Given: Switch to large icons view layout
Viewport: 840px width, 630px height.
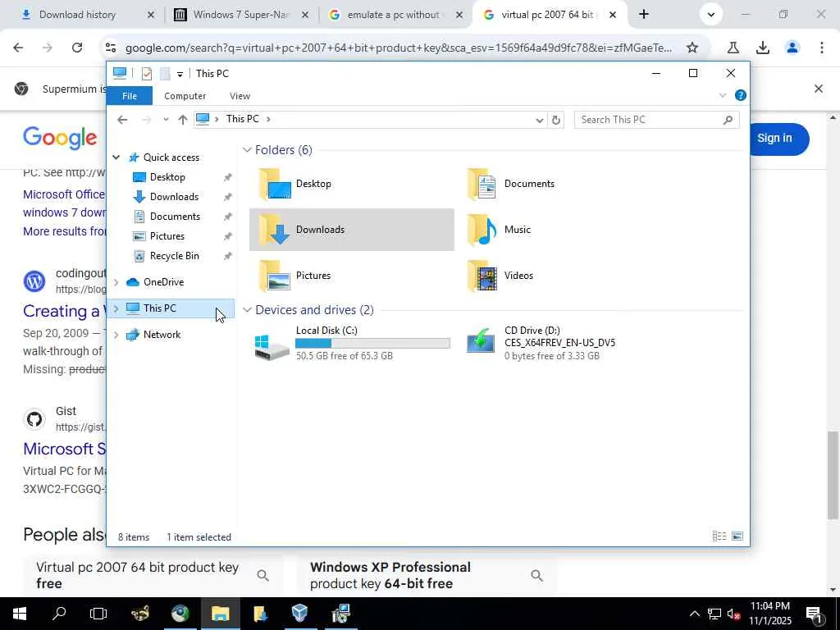Looking at the screenshot, I should pyautogui.click(x=737, y=536).
